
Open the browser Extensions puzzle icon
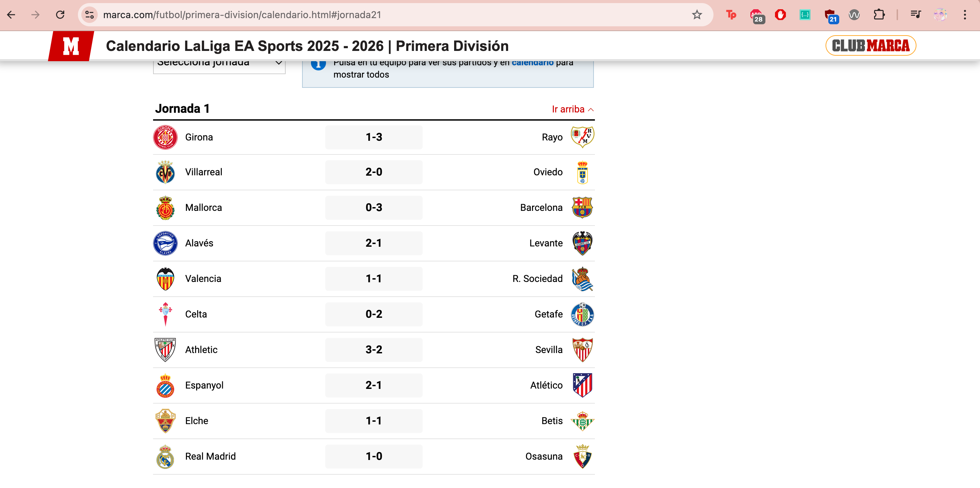coord(879,15)
